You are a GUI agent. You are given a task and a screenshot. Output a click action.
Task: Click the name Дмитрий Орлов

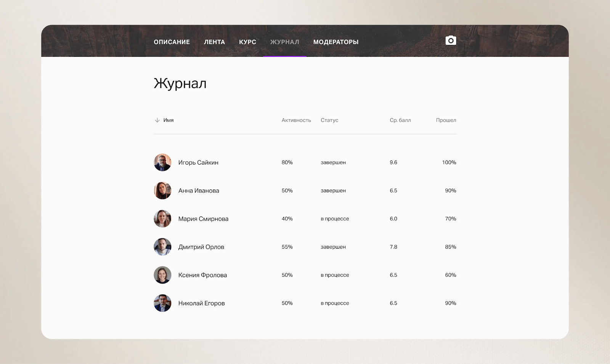click(201, 247)
